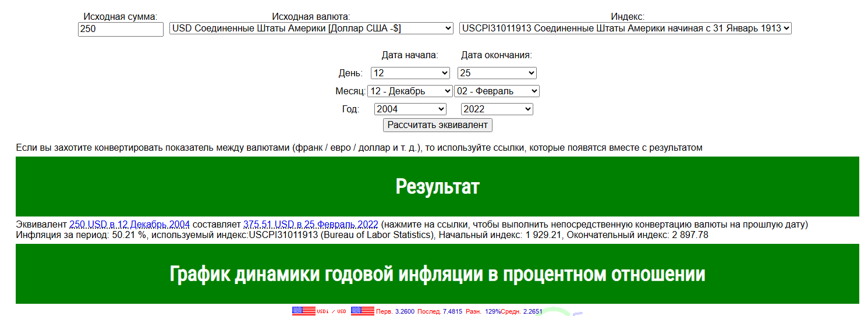
Task: Click the US flag before Перв. 3.2600
Action: 363,311
